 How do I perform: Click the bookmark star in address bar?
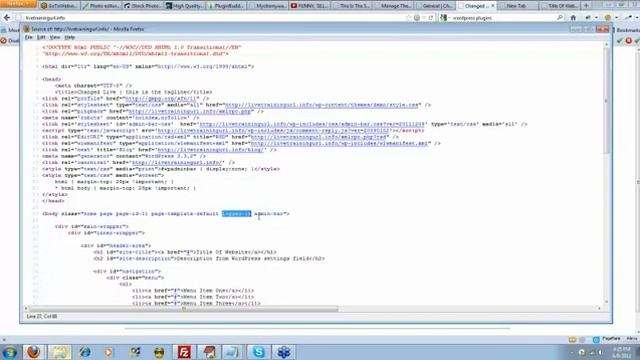coord(409,18)
